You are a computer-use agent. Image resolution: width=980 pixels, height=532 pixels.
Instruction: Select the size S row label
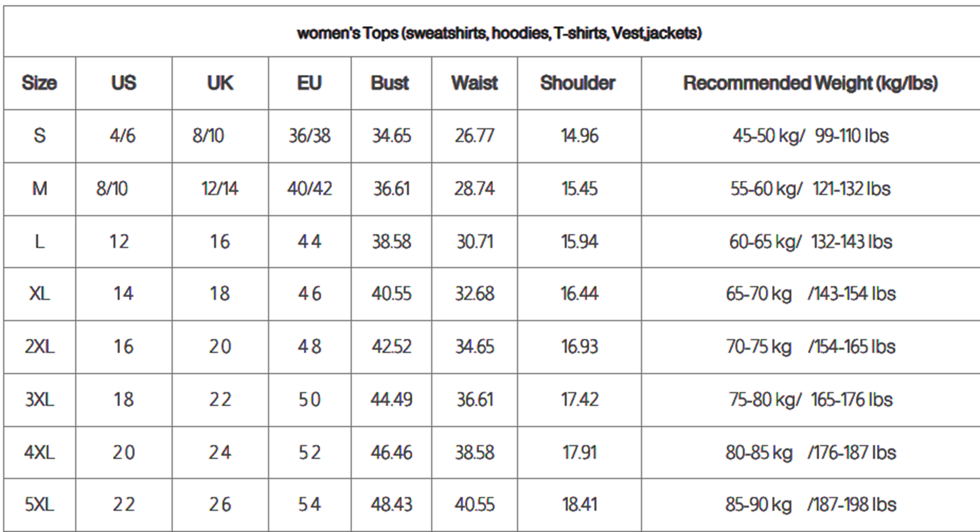click(x=40, y=136)
